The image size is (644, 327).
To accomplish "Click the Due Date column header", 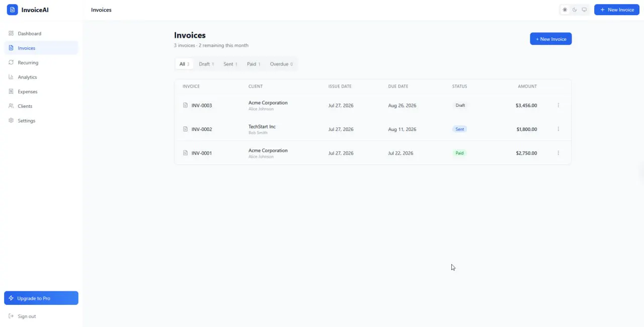I will pos(398,86).
